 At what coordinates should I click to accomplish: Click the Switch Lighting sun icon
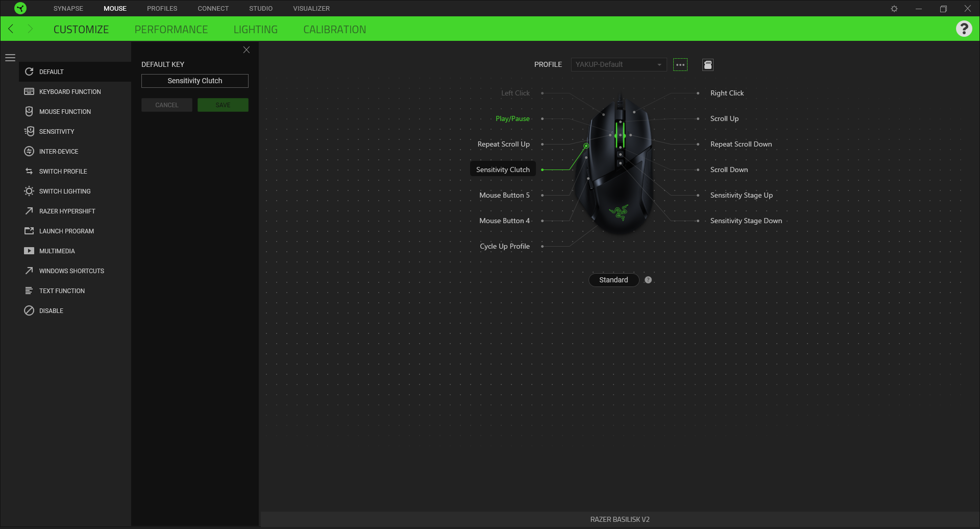(29, 191)
